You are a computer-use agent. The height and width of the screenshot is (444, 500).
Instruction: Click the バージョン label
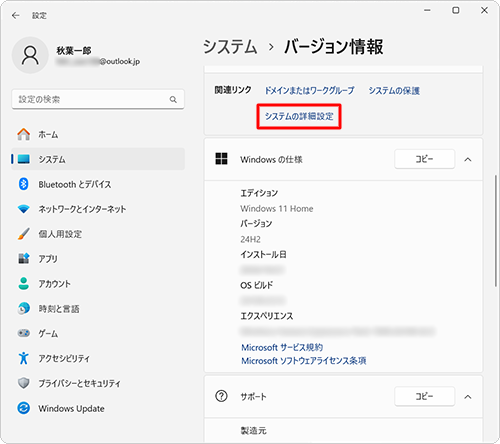coord(256,224)
